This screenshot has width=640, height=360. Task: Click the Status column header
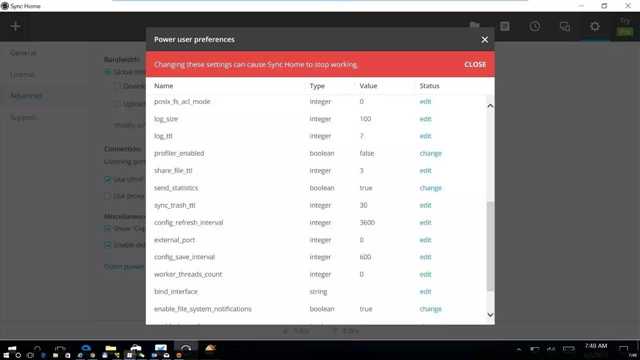[429, 86]
